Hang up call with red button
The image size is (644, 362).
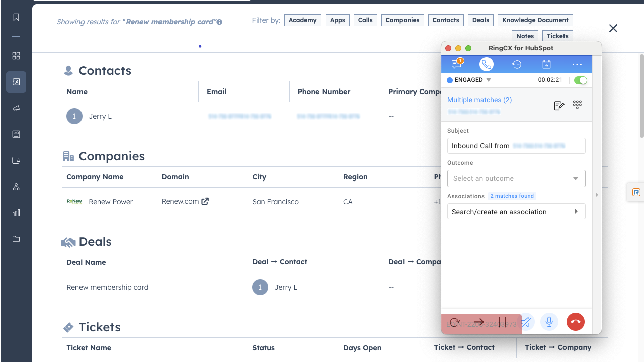click(x=576, y=322)
